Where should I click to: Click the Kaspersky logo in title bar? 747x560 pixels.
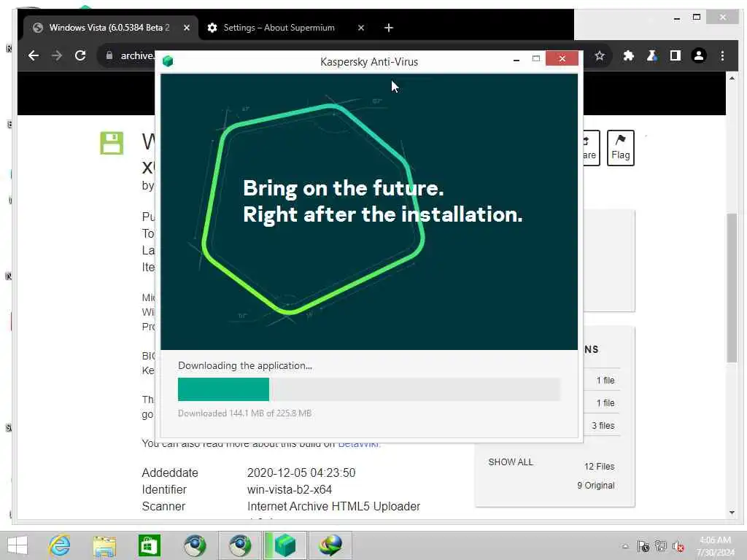tap(168, 61)
